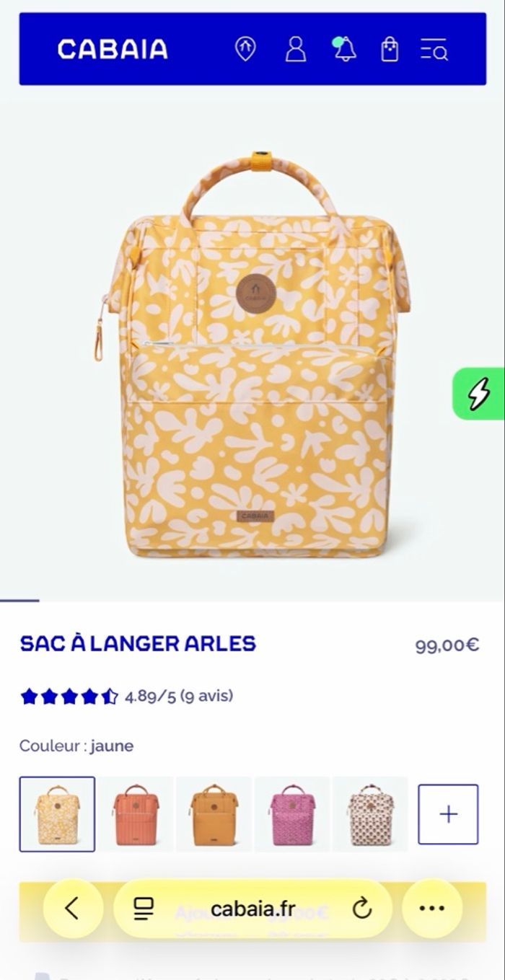The width and height of the screenshot is (505, 980).
Task: Reload the page with the refresh icon
Action: (x=362, y=909)
